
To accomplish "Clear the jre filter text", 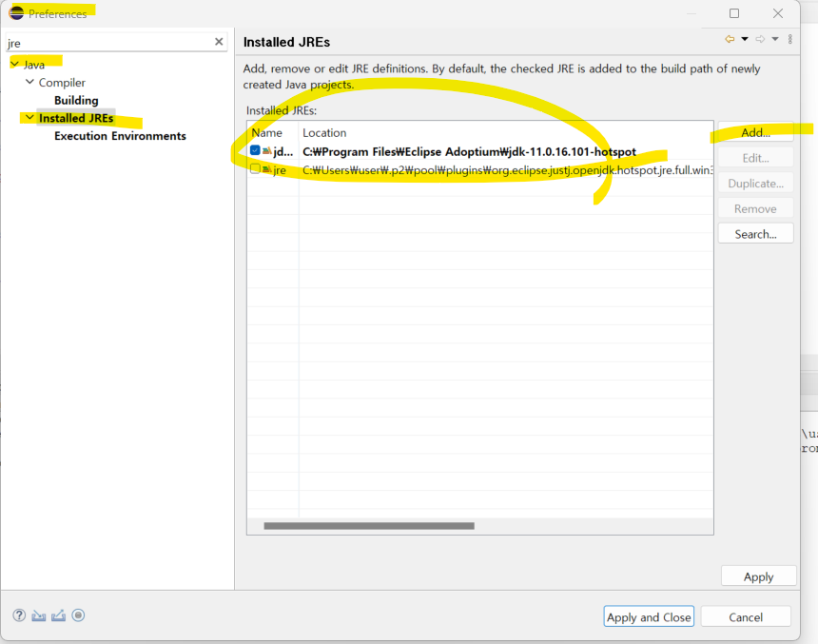I will pos(219,41).
